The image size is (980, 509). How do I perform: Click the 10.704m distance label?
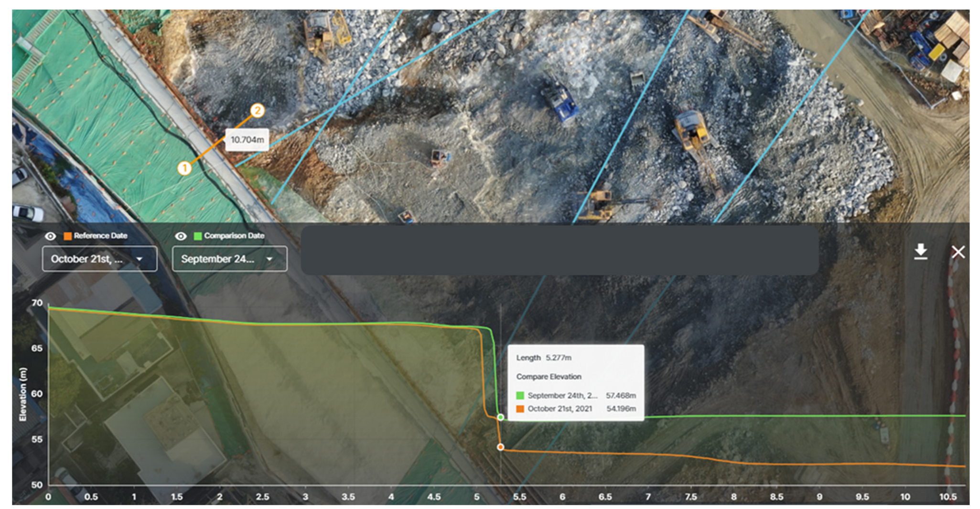(x=247, y=140)
